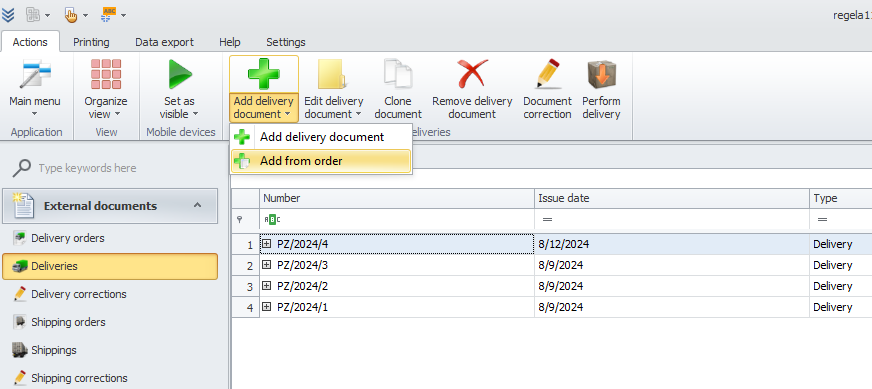The image size is (872, 389).
Task: Choose Add from order menu entry
Action: 321,161
